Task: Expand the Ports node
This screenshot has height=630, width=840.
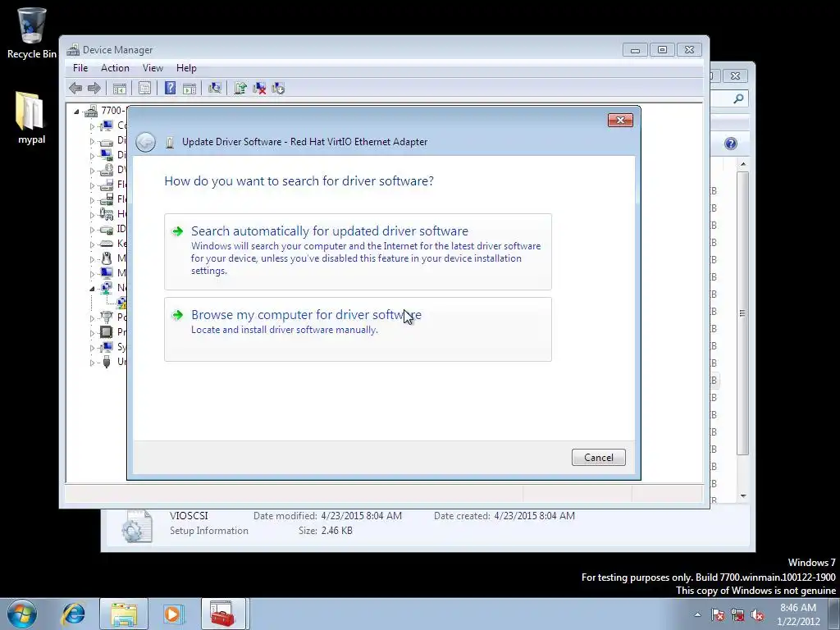Action: [x=92, y=318]
